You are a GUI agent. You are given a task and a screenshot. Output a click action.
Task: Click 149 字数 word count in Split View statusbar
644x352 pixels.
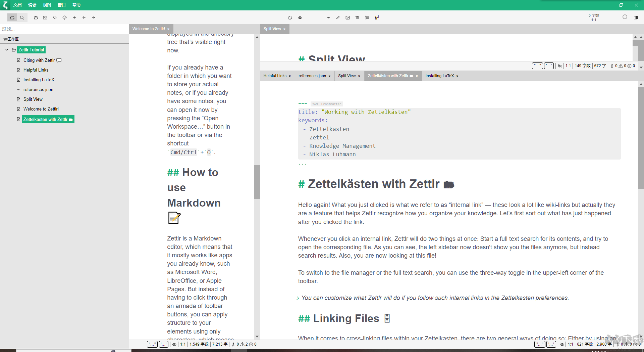click(x=583, y=66)
